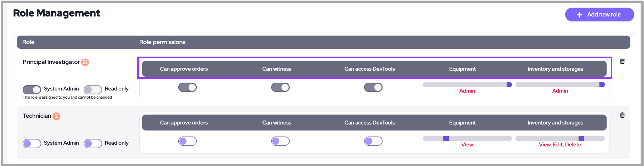Click the Principal Investigator user count badge
The height and width of the screenshot is (166, 644).
click(85, 62)
